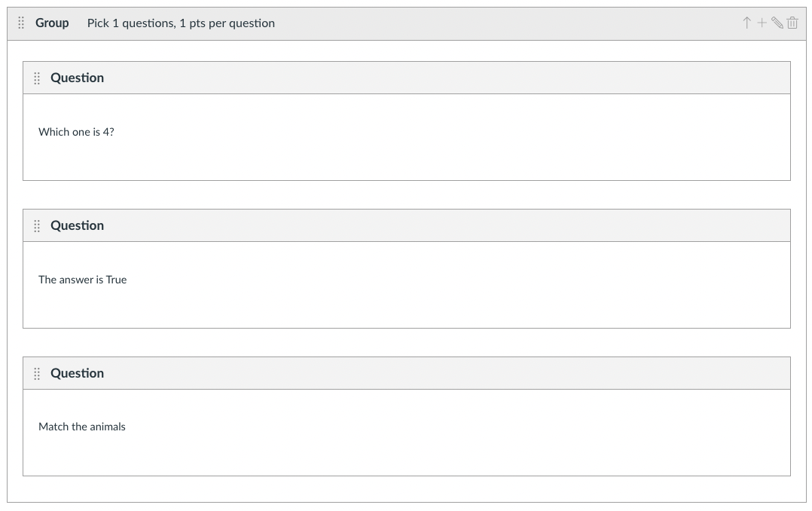Click the second Question header label
The width and height of the screenshot is (812, 511).
click(x=77, y=226)
